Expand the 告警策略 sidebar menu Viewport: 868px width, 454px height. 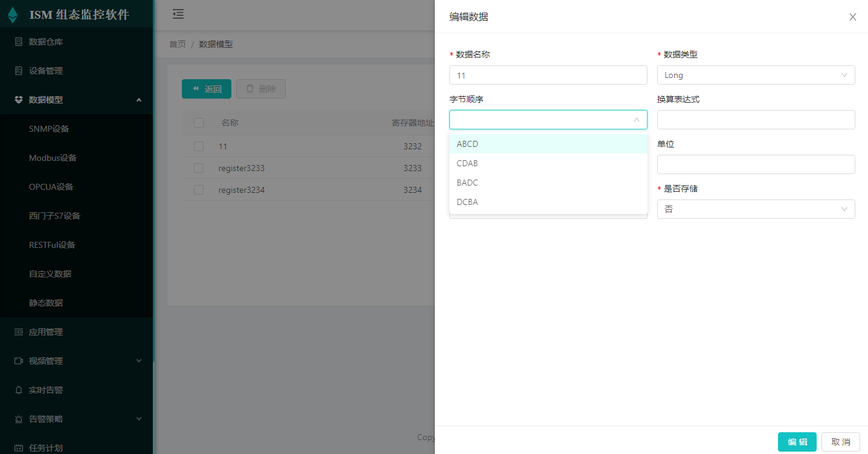(x=139, y=419)
